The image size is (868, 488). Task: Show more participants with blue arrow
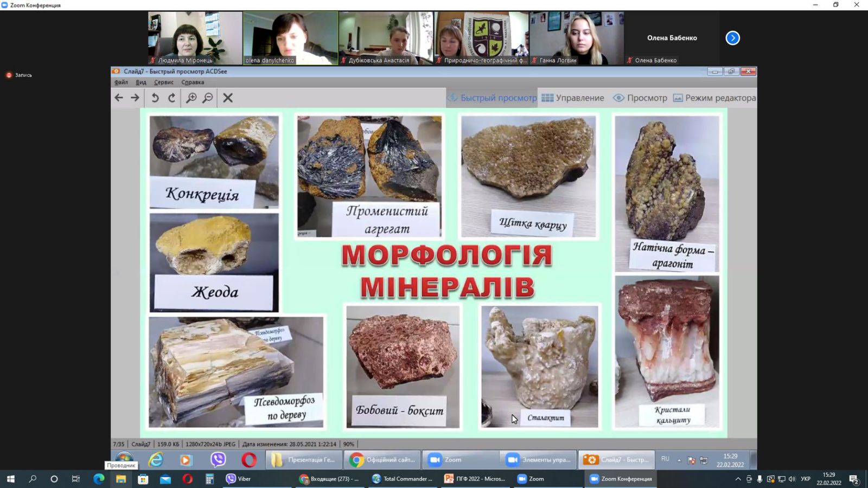(732, 38)
